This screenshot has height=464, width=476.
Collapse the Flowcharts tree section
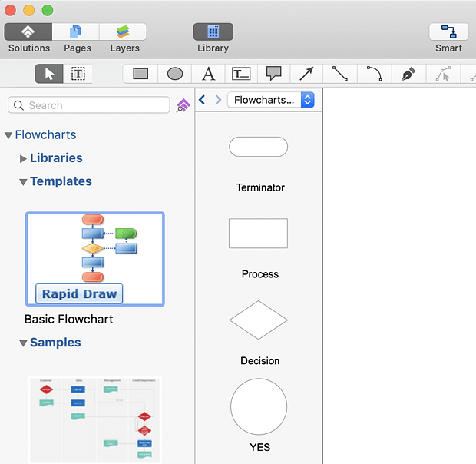tap(8, 135)
